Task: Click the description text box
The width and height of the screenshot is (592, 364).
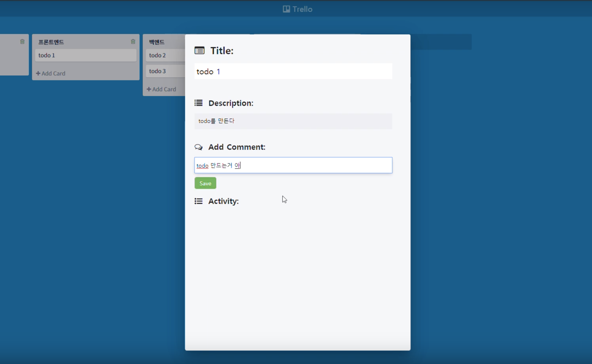Action: click(x=293, y=121)
